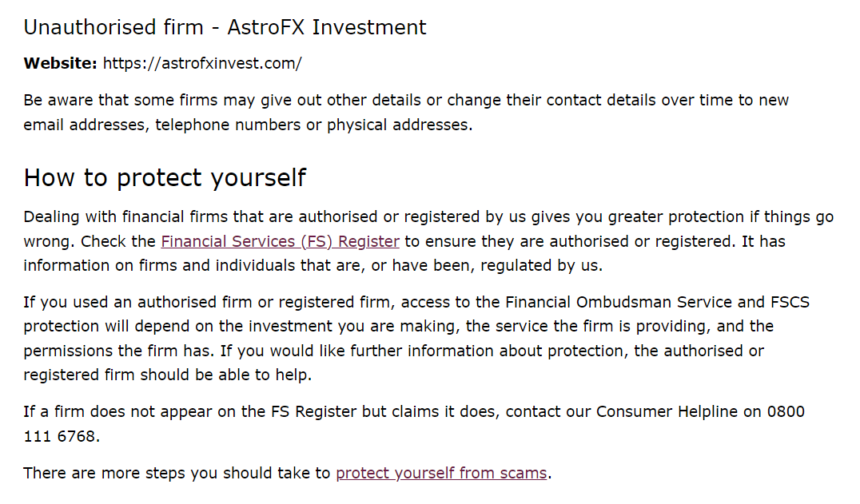Image resolution: width=860 pixels, height=504 pixels.
Task: Click the How to protect yourself heading
Action: pos(165,178)
